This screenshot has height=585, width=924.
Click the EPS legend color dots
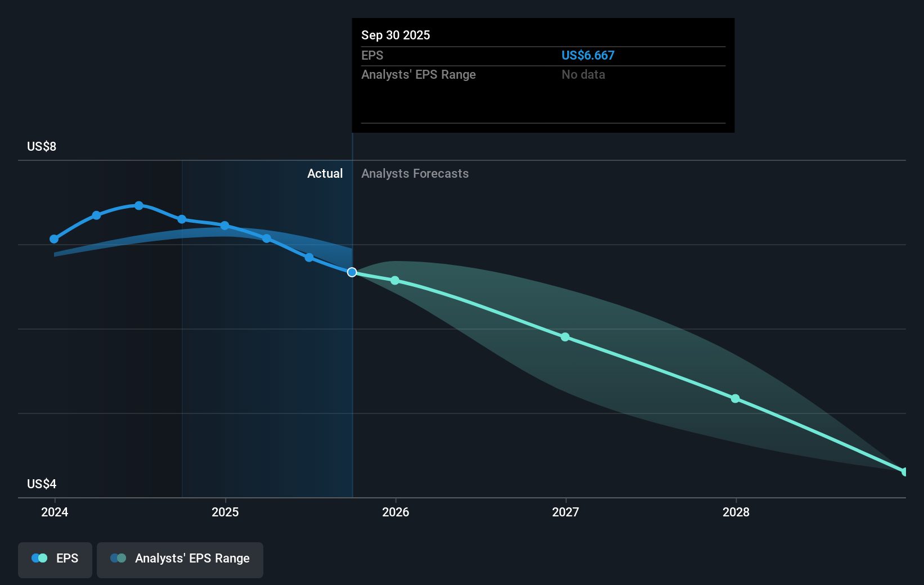click(x=39, y=558)
